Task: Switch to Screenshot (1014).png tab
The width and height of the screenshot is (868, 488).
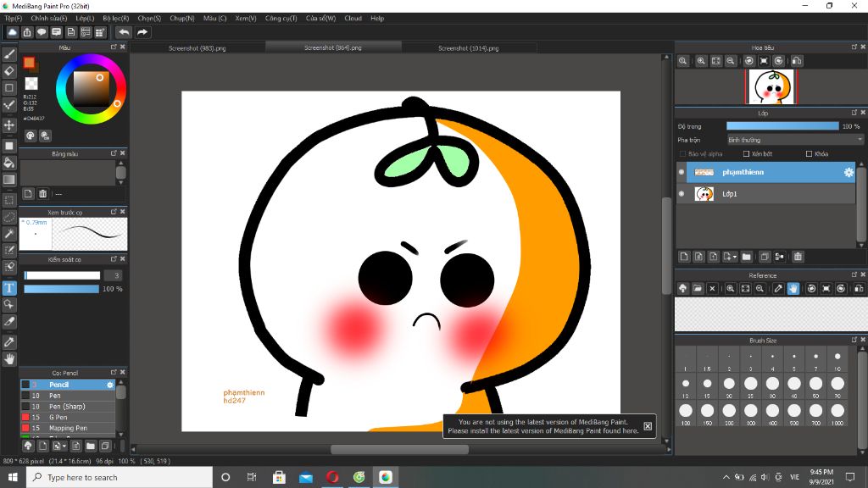Action: click(x=468, y=48)
